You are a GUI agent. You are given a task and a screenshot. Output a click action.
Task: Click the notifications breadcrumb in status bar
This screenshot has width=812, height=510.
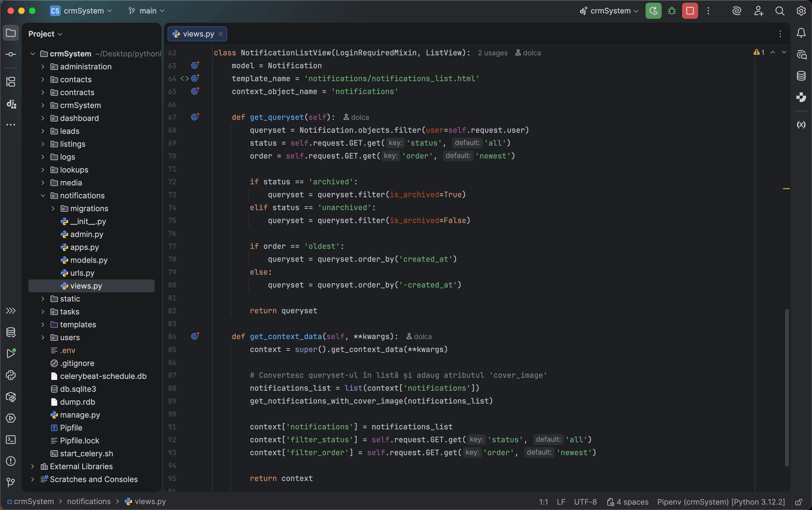[88, 502]
